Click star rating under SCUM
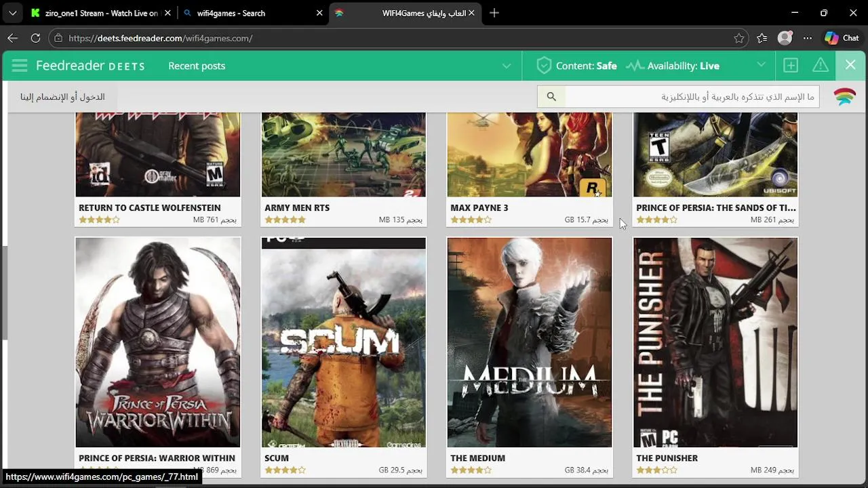This screenshot has width=868, height=488. pyautogui.click(x=285, y=470)
